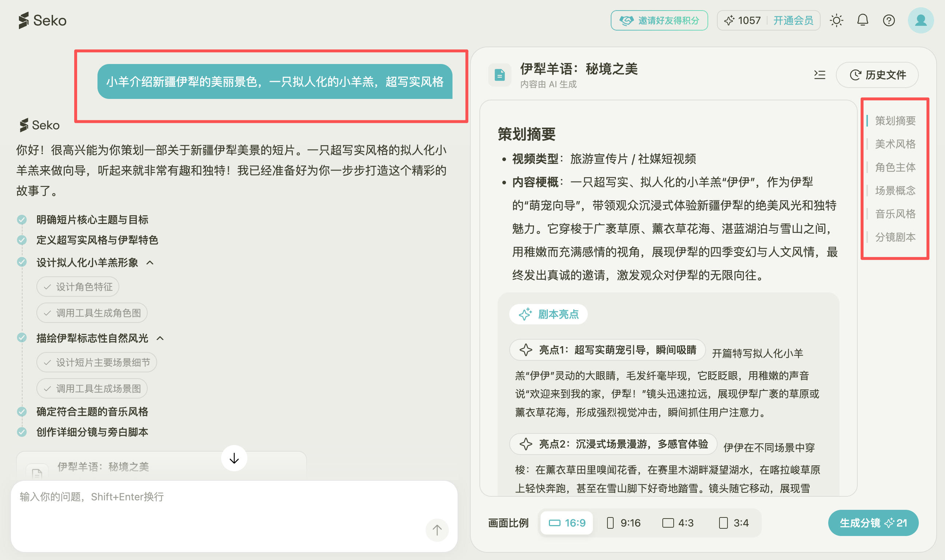
Task: Jump to 美术风格 section in sidebar
Action: 896,144
